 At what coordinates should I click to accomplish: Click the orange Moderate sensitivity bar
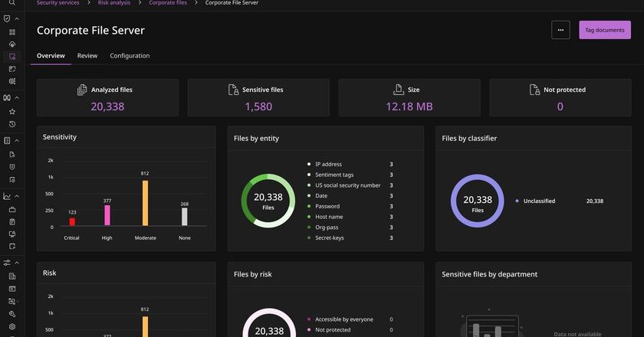pyautogui.click(x=145, y=203)
